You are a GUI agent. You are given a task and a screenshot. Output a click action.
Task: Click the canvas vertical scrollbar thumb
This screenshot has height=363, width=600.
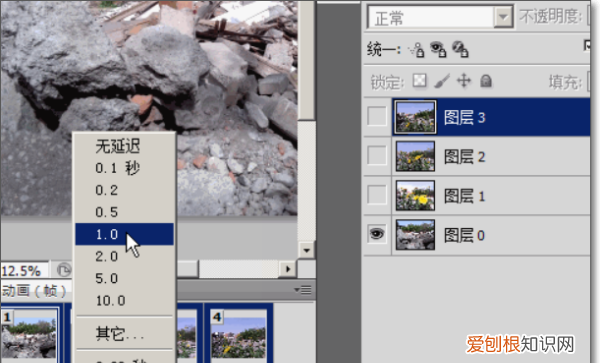(x=307, y=60)
